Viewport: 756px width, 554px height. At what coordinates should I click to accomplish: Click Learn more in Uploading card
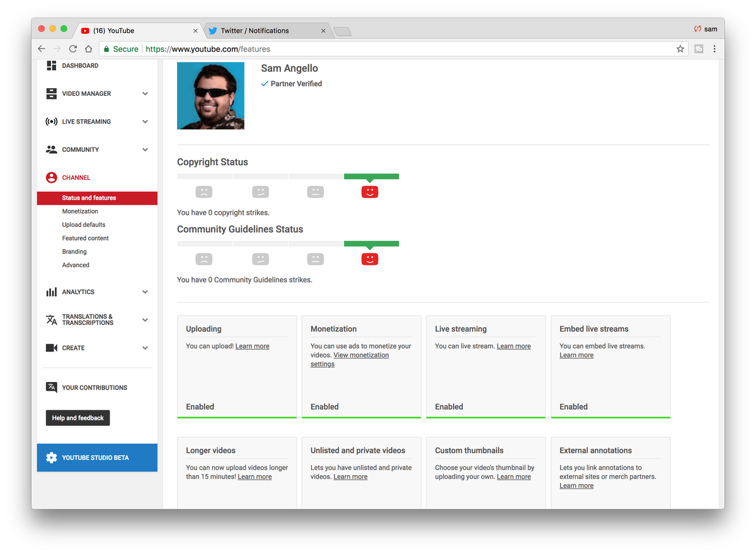click(x=252, y=346)
